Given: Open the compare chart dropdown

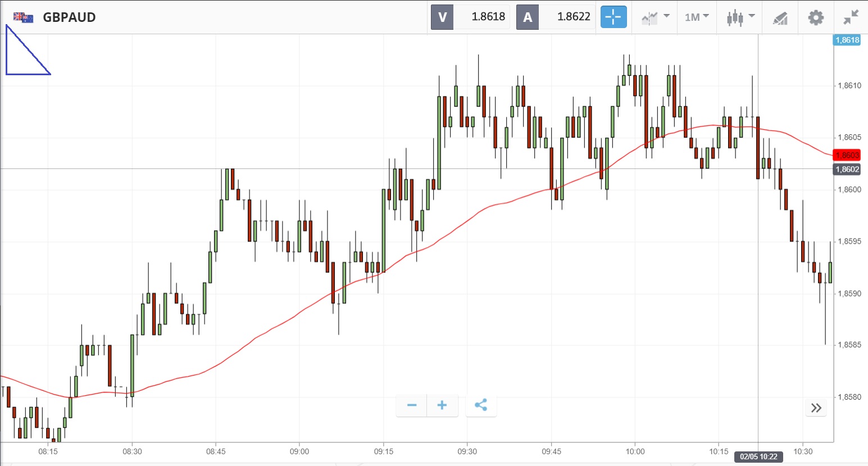Looking at the screenshot, I should pyautogui.click(x=655, y=17).
